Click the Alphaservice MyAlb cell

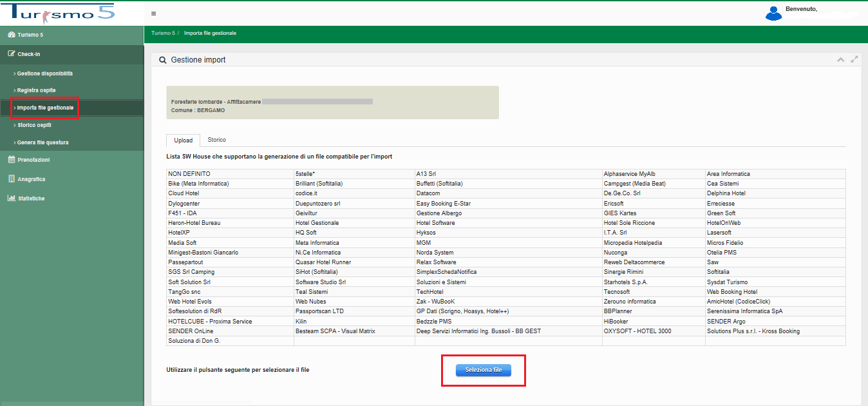click(654, 174)
